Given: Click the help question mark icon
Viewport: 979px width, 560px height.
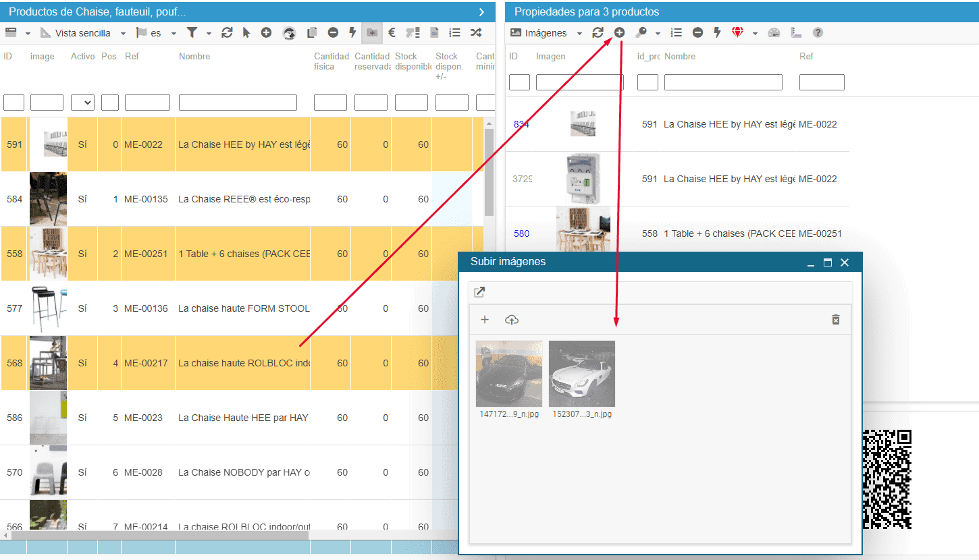Looking at the screenshot, I should click(x=818, y=32).
